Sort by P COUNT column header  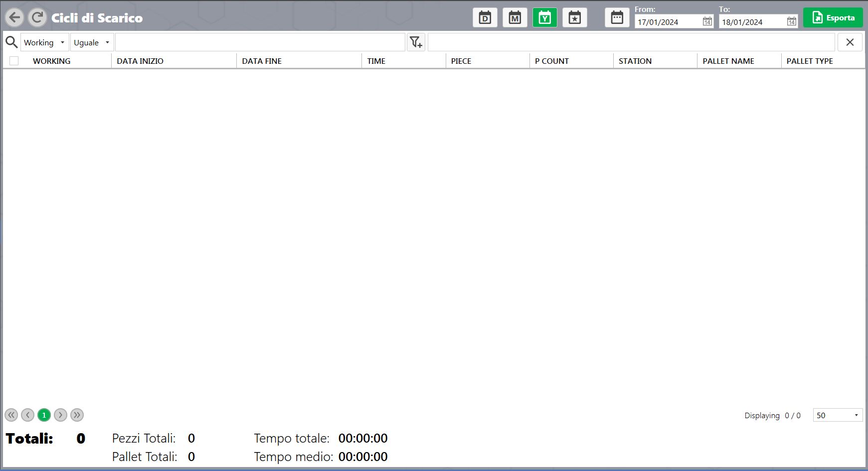pyautogui.click(x=552, y=61)
